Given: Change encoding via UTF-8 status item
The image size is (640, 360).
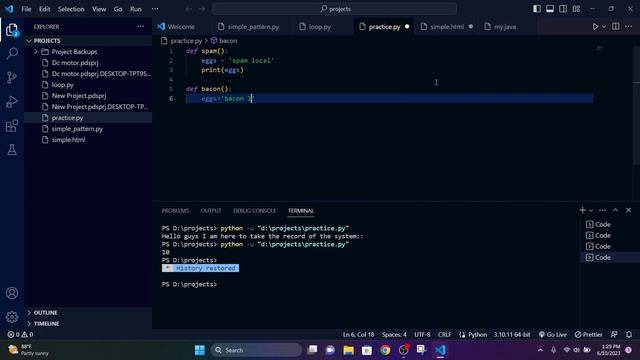Looking at the screenshot, I should 422,335.
